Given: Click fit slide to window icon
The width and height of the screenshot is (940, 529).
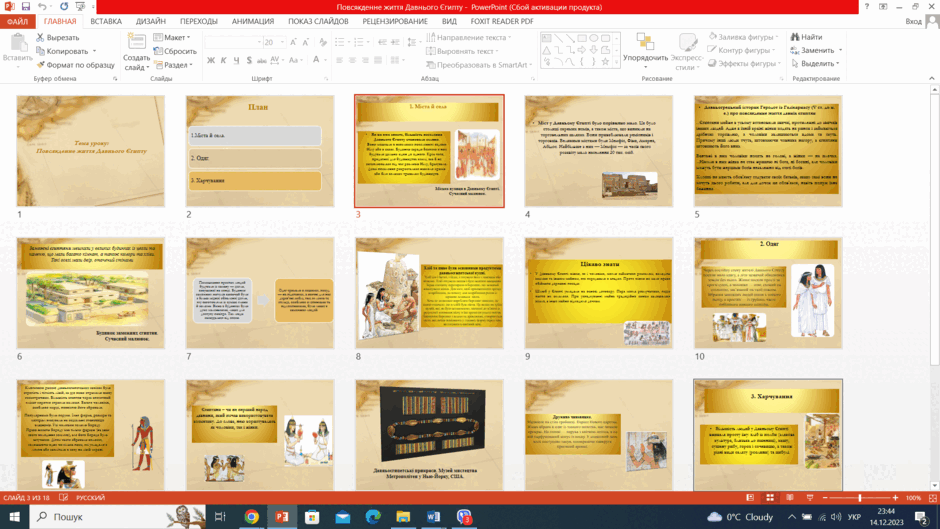Looking at the screenshot, I should pos(932,498).
